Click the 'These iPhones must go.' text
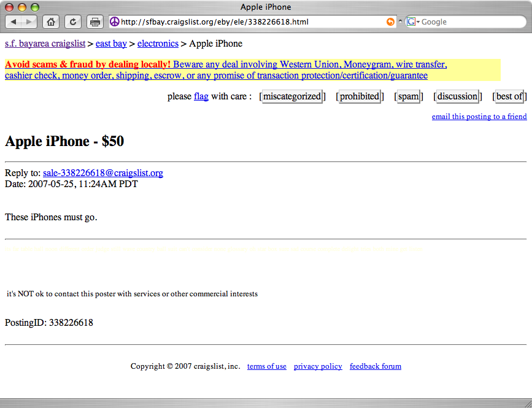Screen dimensions: 532x408 coord(51,217)
